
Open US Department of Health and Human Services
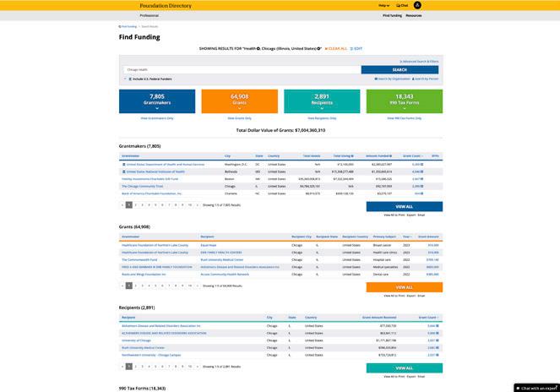tap(166, 165)
